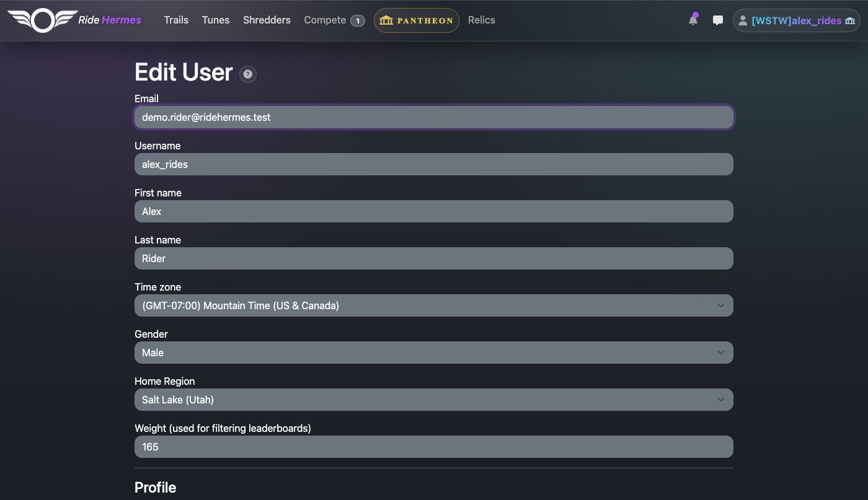The width and height of the screenshot is (868, 500).
Task: Click the "Weight (used for filtering leaderboards)" label
Action: [223, 428]
